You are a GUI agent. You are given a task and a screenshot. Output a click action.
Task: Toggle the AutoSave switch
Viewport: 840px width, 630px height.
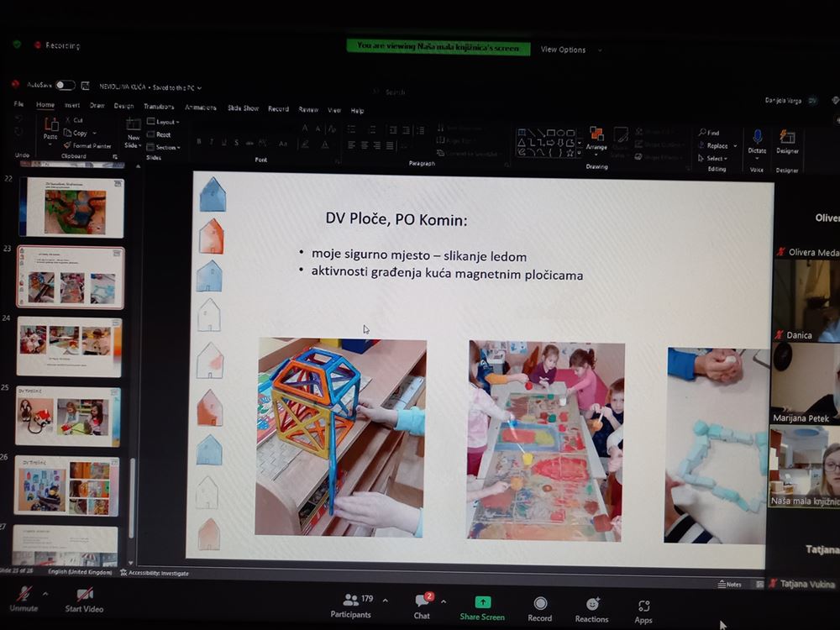(x=65, y=85)
